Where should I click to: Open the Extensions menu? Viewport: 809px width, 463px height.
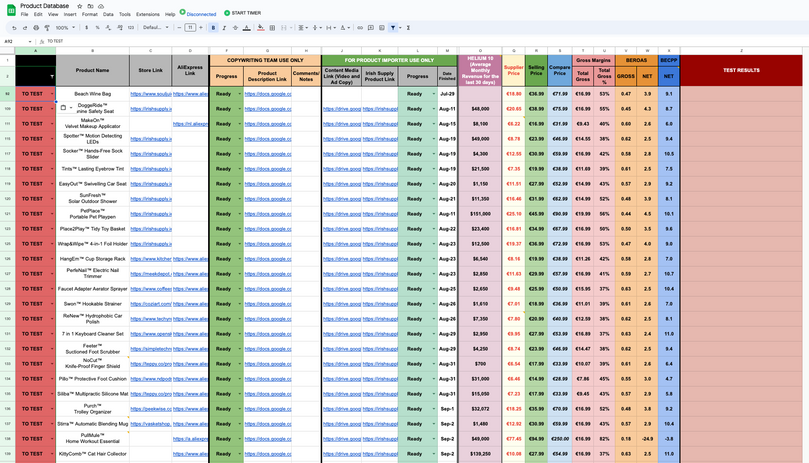148,15
